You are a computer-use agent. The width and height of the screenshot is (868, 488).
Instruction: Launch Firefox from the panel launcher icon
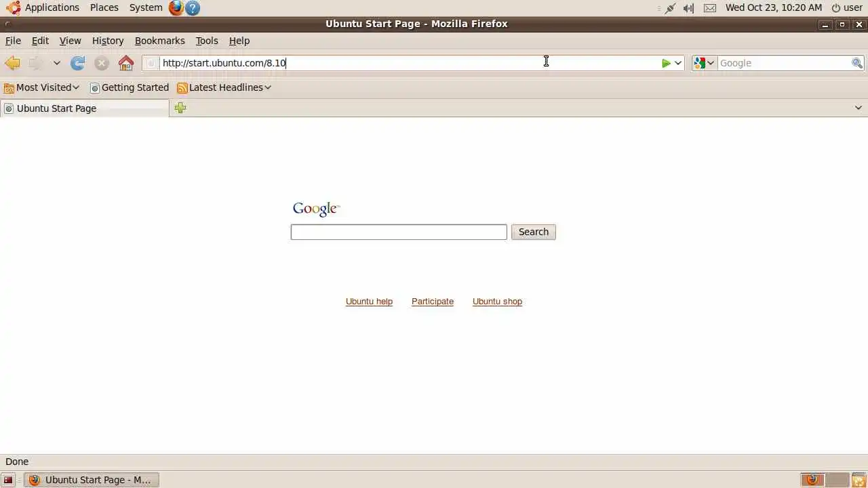tap(176, 7)
